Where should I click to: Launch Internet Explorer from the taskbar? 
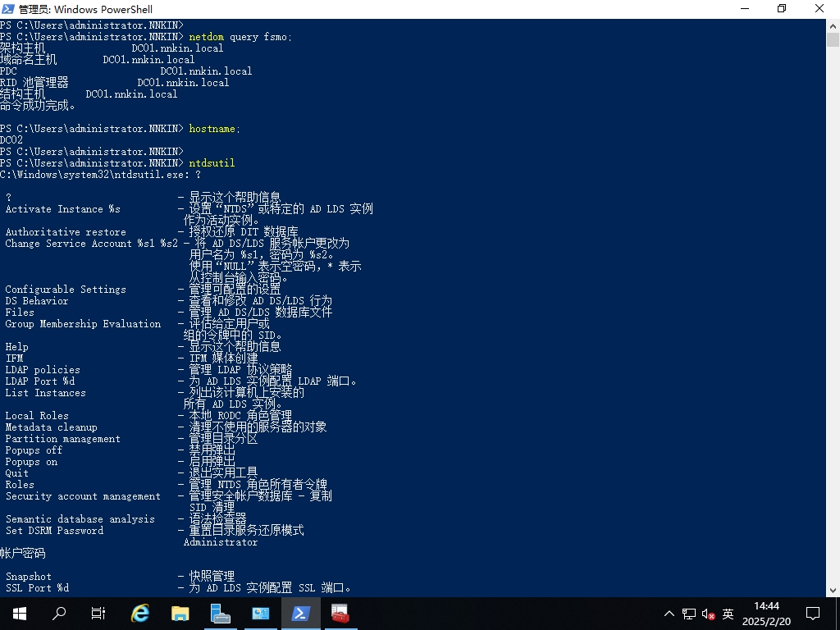pos(141,613)
